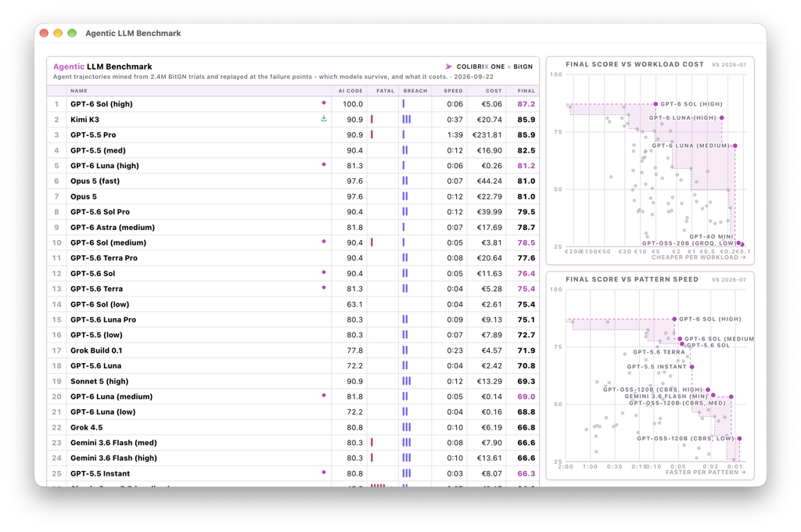This screenshot has width=801, height=532.
Task: Click the GEMINI 3.6 FLASH (MIN) chart label
Action: (666, 396)
